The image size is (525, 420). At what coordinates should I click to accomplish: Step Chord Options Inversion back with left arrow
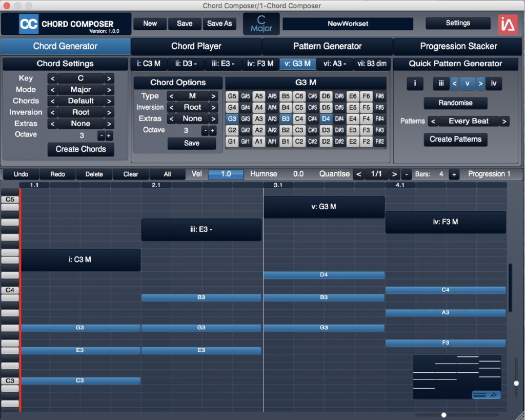tap(171, 108)
